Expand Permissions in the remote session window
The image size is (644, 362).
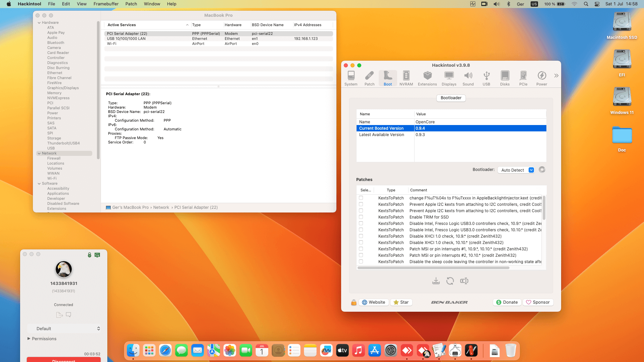coord(29,339)
